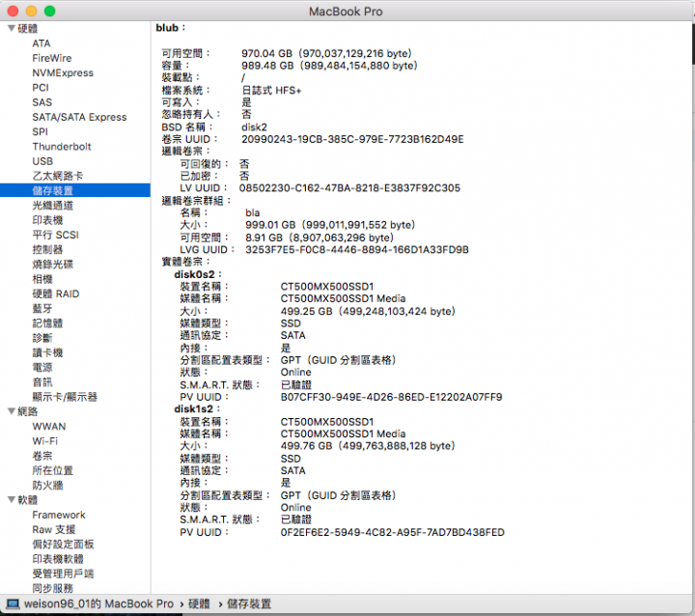Click weison96_01的 MacBook Pro path item
This screenshot has width=695, height=616.
click(98, 604)
